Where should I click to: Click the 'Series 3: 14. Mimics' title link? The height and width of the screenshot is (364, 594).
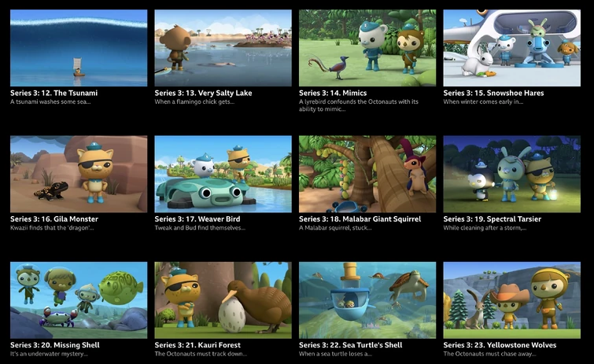(333, 93)
